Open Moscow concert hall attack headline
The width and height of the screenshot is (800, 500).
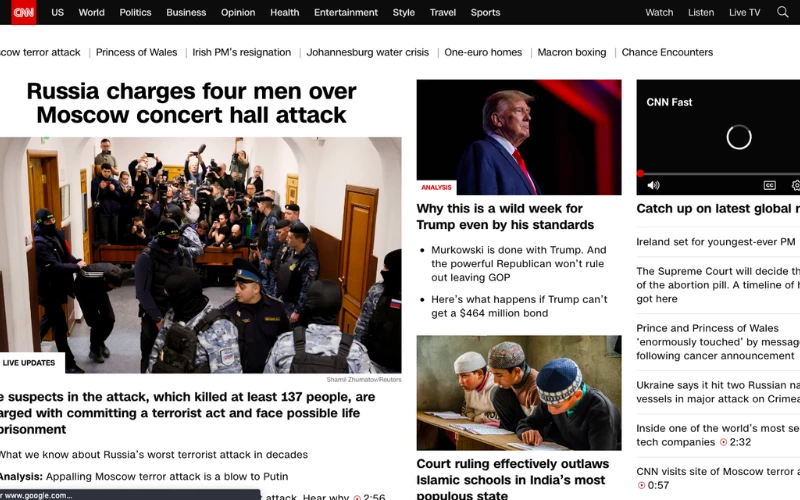tap(191, 103)
